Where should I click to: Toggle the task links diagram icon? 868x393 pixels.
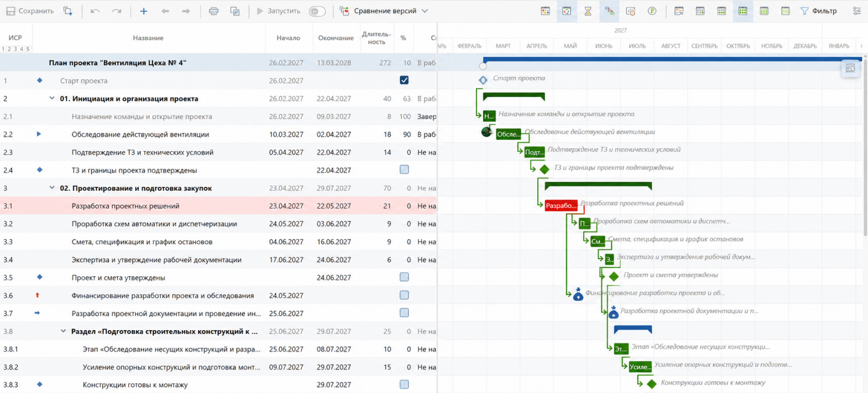tap(609, 11)
